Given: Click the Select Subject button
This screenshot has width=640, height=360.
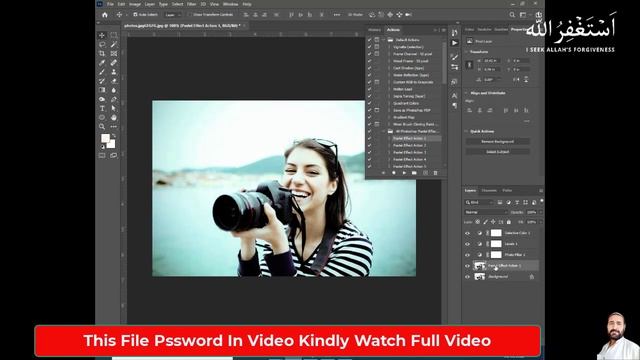Looking at the screenshot, I should 498,152.
